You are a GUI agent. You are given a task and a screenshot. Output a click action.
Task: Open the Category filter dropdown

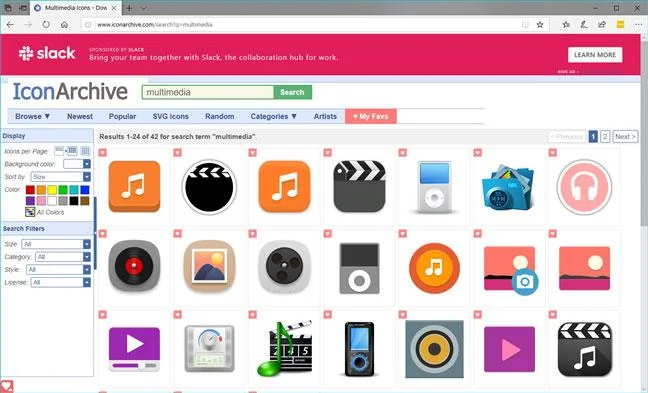tap(63, 257)
